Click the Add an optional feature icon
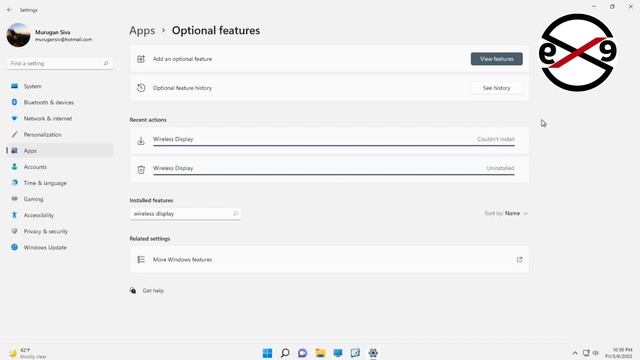The width and height of the screenshot is (640, 360). click(141, 59)
